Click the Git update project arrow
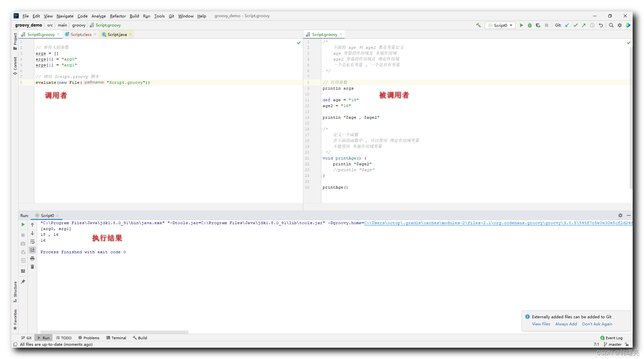The width and height of the screenshot is (644, 359). pyautogui.click(x=567, y=25)
